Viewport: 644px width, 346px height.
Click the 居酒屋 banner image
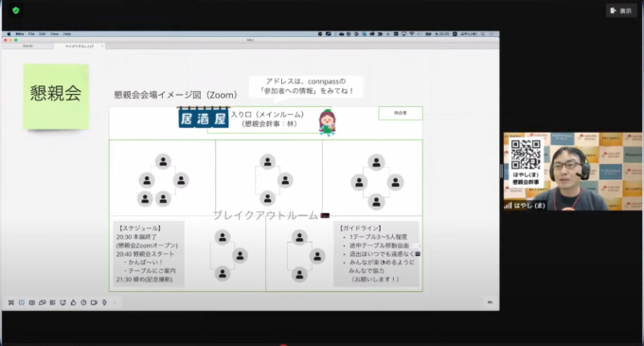[x=204, y=118]
